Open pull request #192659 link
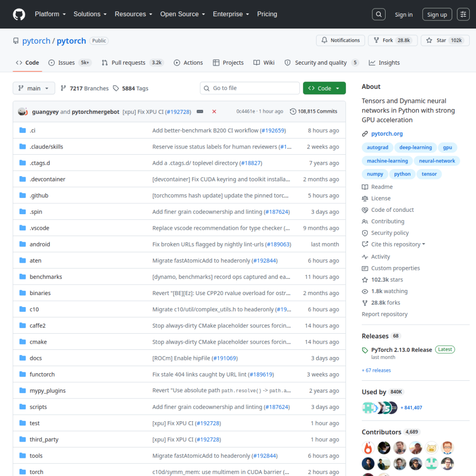The image size is (476, 476). [x=273, y=130]
